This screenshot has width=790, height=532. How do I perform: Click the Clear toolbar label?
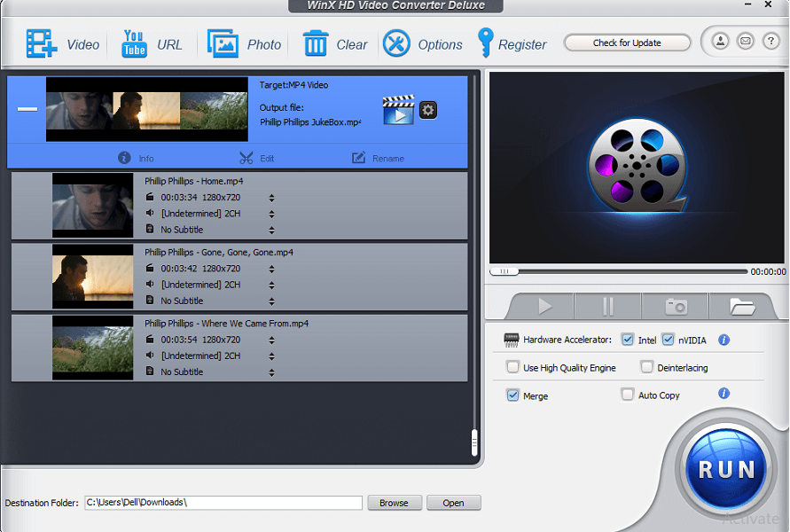click(x=352, y=45)
